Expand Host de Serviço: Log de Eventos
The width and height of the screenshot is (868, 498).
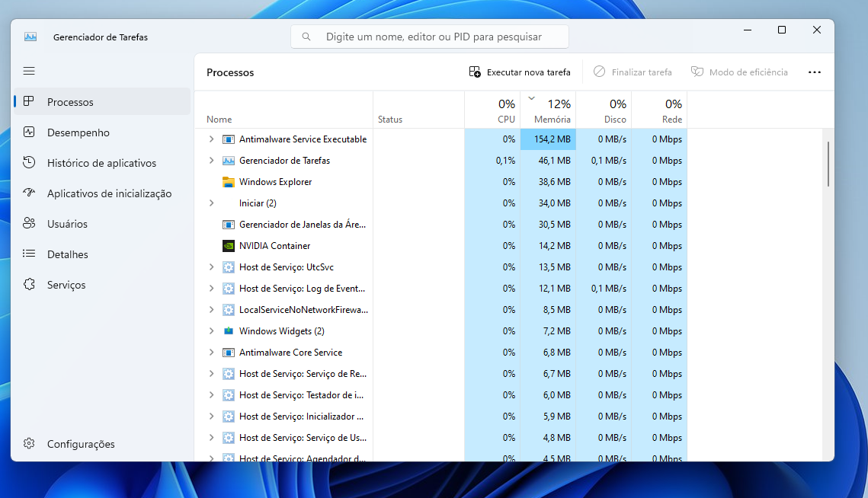click(211, 289)
